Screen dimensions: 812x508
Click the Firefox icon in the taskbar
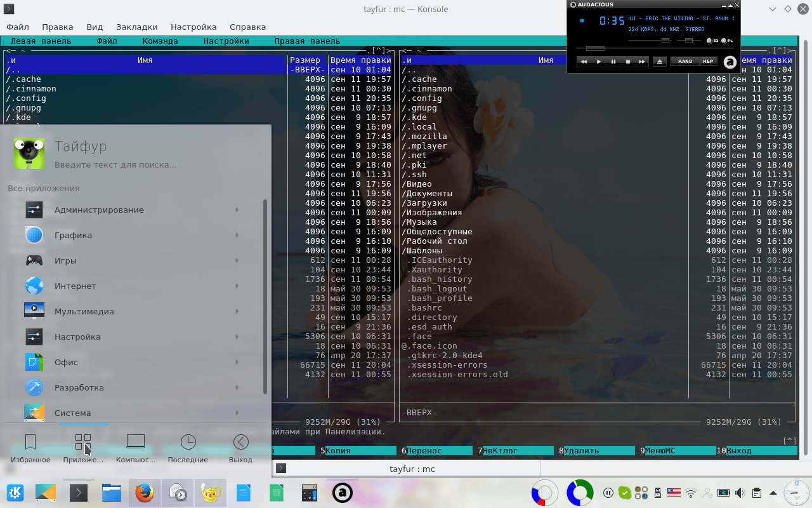pyautogui.click(x=145, y=492)
